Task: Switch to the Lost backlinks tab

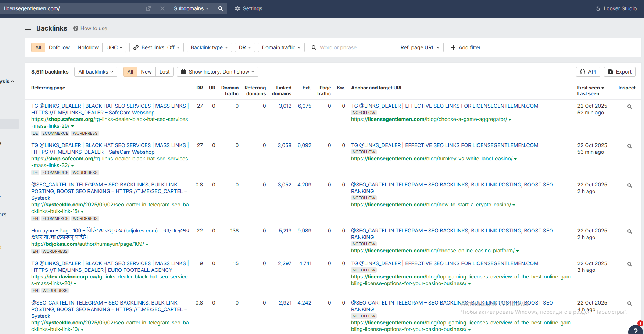Action: [x=164, y=72]
